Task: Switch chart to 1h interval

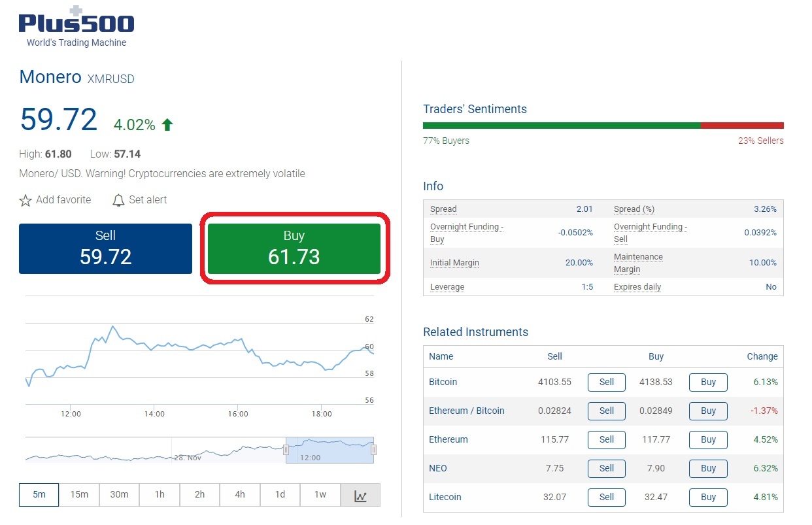Action: click(x=160, y=495)
